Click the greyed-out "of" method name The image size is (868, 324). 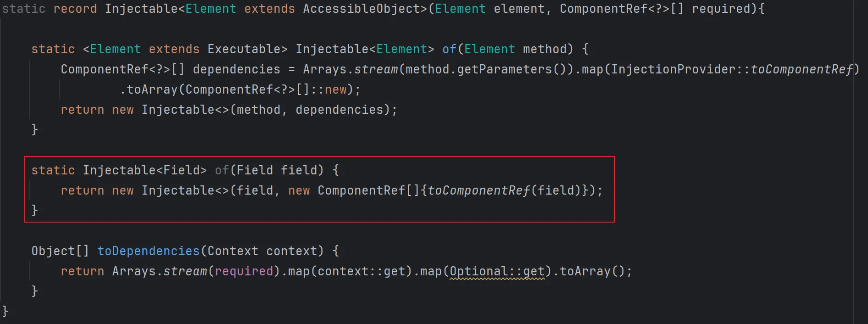point(222,170)
